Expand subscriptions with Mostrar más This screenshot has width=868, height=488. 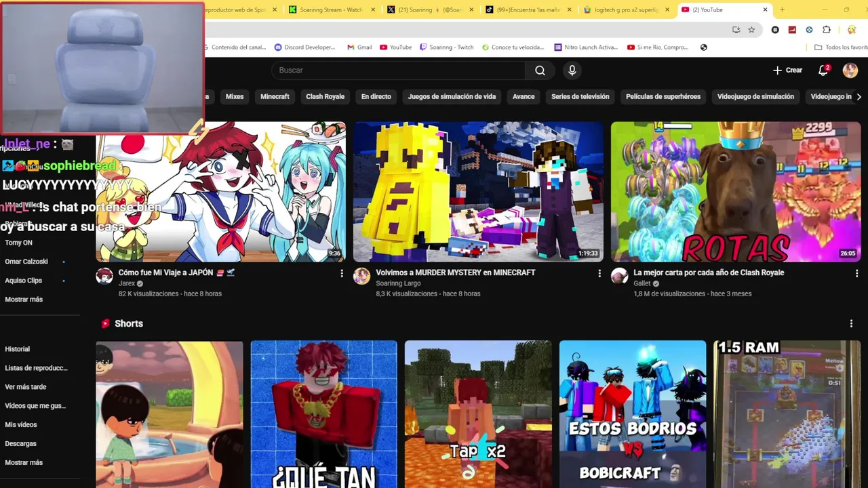pos(24,300)
